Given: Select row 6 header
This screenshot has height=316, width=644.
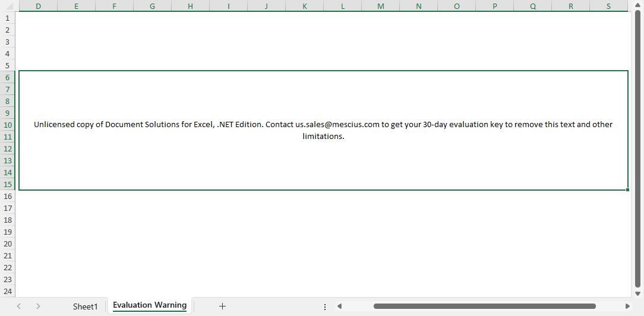Looking at the screenshot, I should (7, 77).
